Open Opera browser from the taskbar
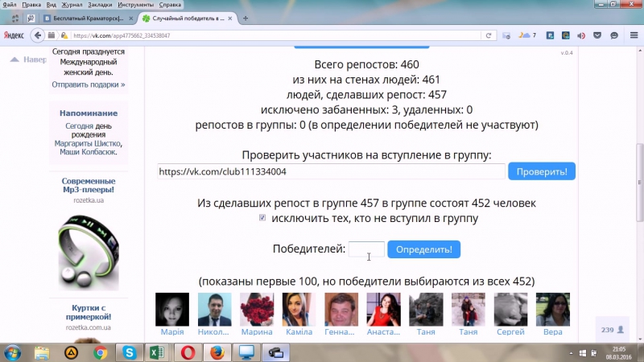Image resolution: width=644 pixels, height=362 pixels. (x=187, y=352)
